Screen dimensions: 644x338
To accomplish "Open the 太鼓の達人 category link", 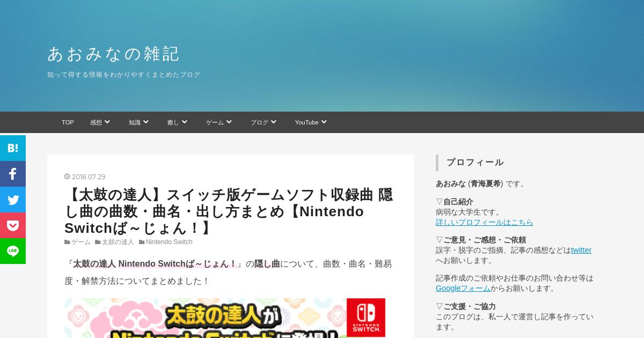I will (x=118, y=242).
